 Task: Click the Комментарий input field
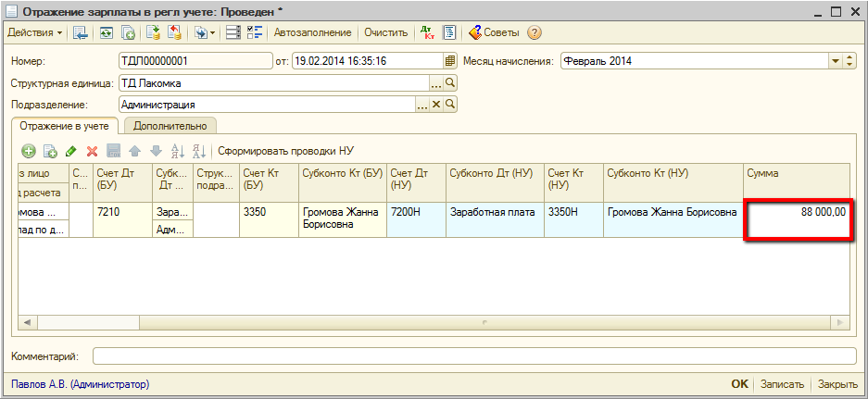(473, 355)
